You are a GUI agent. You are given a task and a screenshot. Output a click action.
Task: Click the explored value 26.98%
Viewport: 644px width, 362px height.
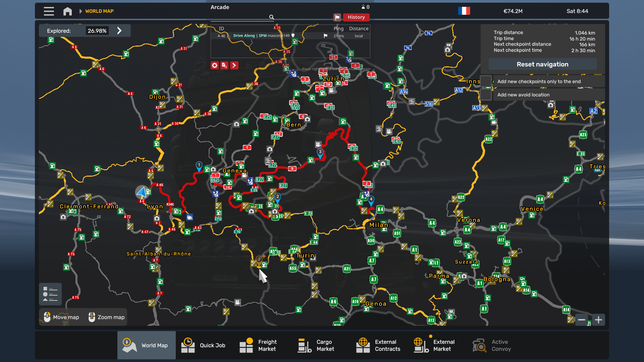pyautogui.click(x=97, y=31)
